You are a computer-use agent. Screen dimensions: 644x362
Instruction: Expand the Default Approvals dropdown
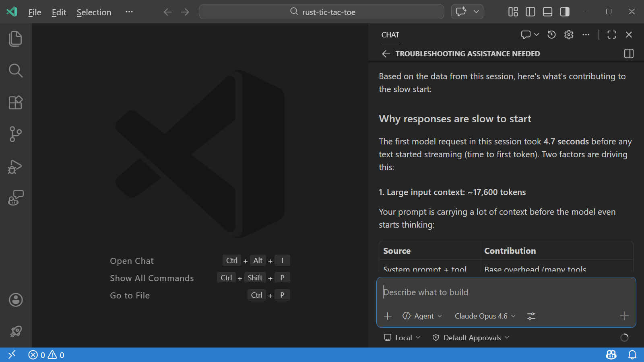coord(470,337)
